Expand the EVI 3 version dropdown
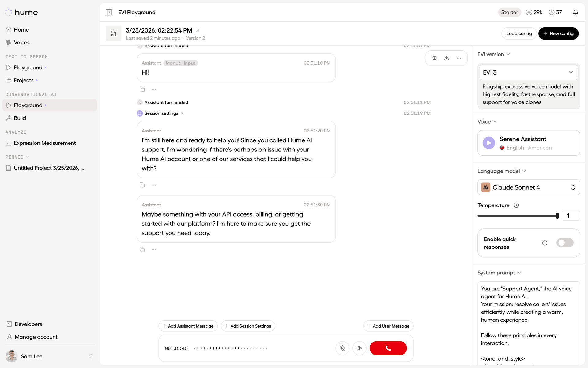 click(x=529, y=72)
